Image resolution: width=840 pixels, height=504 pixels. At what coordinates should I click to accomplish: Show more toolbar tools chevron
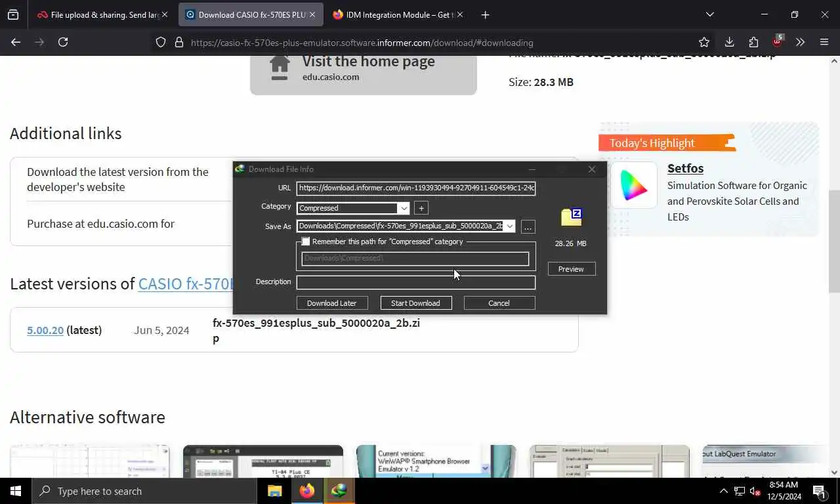(800, 42)
